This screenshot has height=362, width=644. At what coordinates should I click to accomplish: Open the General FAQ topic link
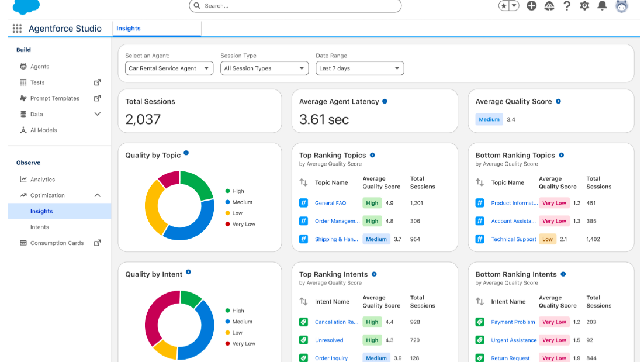click(330, 203)
